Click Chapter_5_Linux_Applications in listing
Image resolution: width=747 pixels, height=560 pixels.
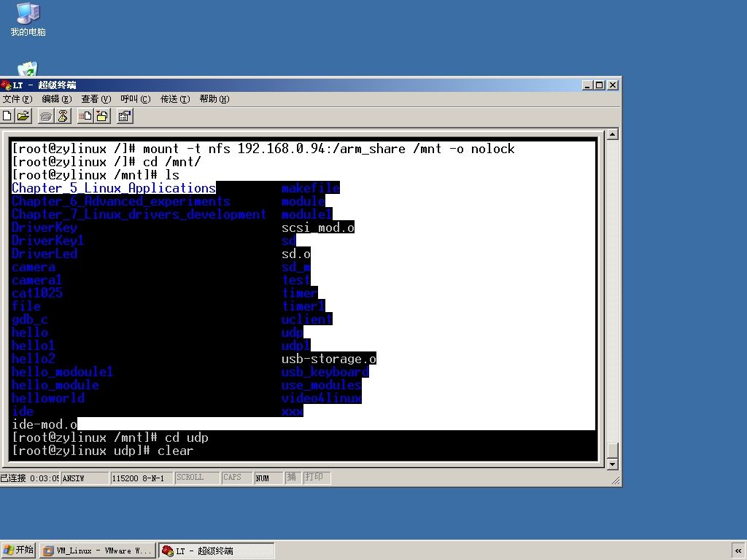(114, 188)
